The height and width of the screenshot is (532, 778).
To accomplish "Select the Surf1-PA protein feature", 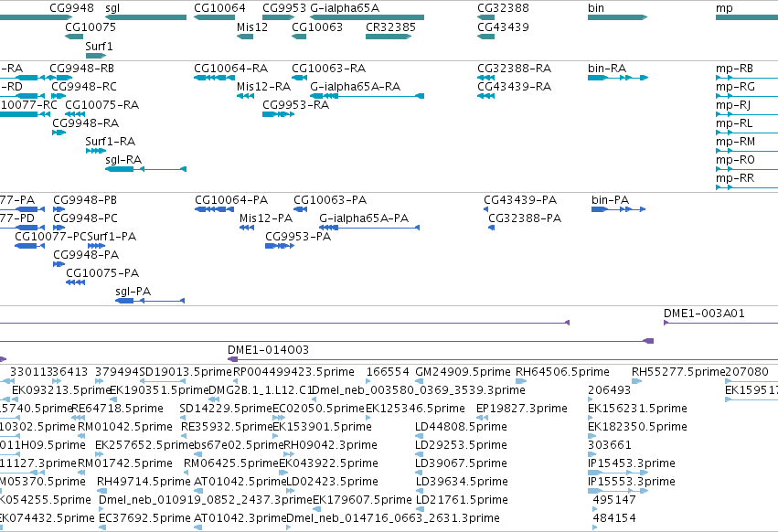I will tap(96, 246).
